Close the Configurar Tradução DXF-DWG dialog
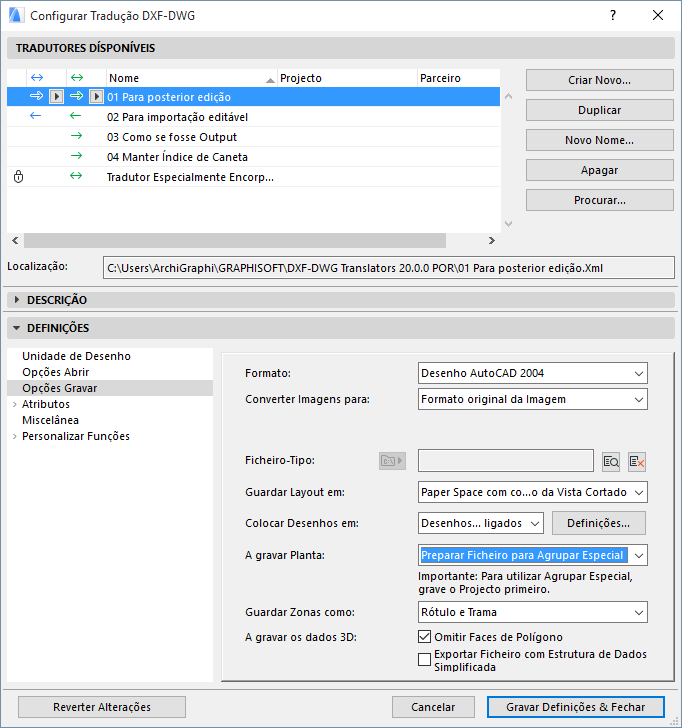 [657, 15]
